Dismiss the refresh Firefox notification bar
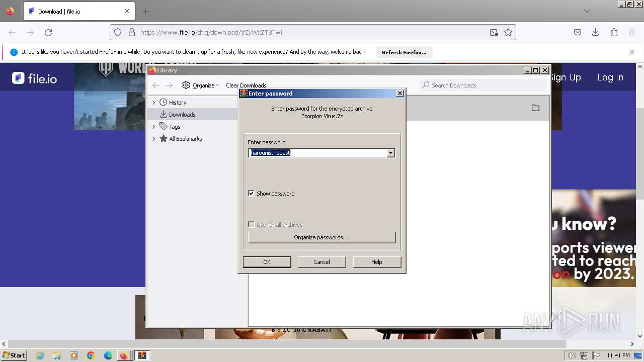Screen dimensions: 644x362 632,52
